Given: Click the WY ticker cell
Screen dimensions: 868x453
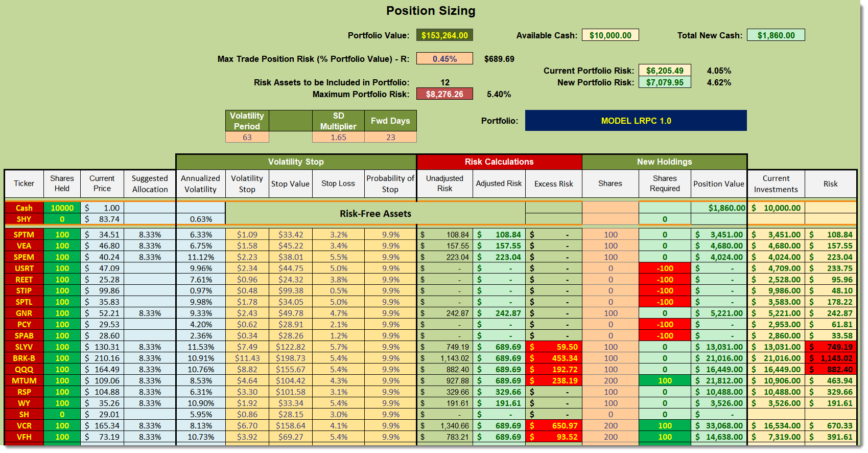Looking at the screenshot, I should tap(24, 403).
